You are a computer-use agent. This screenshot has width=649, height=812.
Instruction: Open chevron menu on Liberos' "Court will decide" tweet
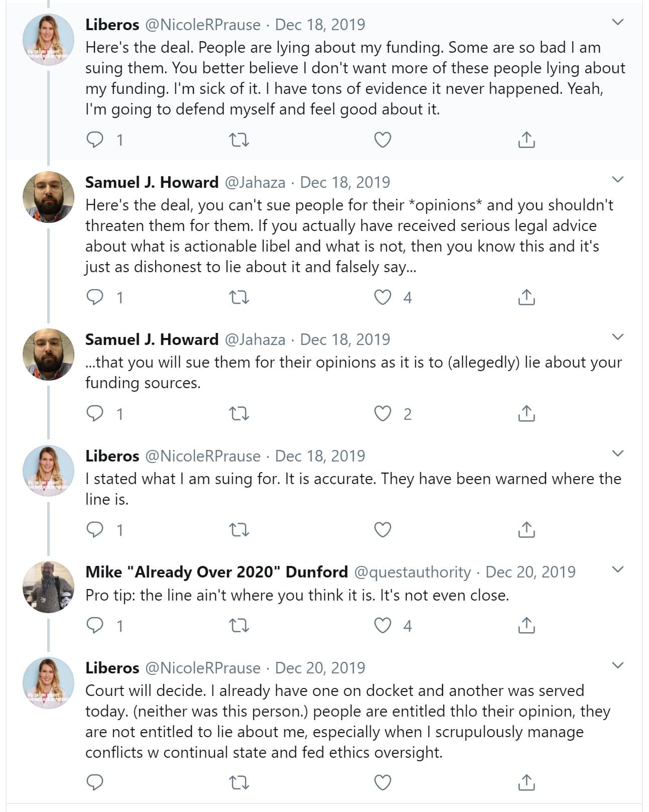point(618,665)
